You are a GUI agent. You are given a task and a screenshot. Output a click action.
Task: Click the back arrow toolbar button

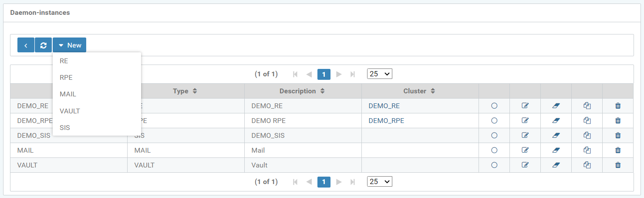[26, 45]
